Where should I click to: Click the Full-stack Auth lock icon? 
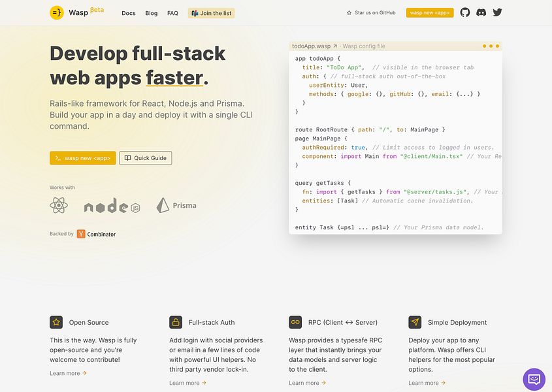(x=176, y=322)
